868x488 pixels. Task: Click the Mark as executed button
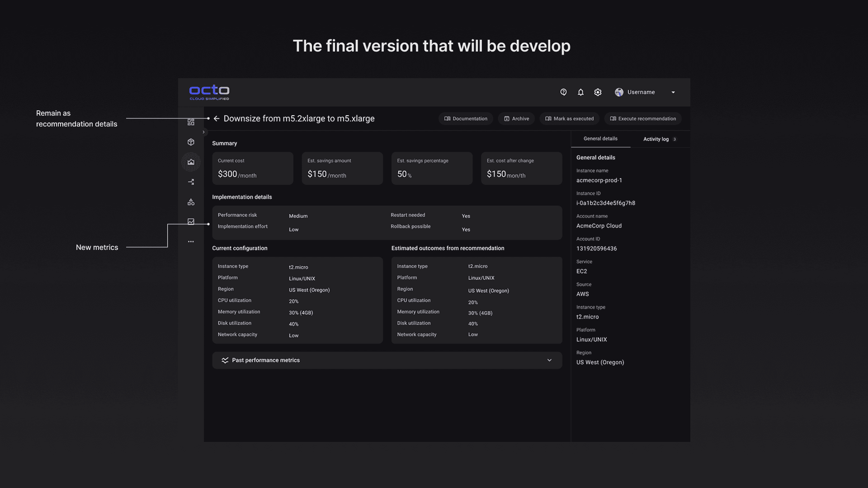coord(569,119)
